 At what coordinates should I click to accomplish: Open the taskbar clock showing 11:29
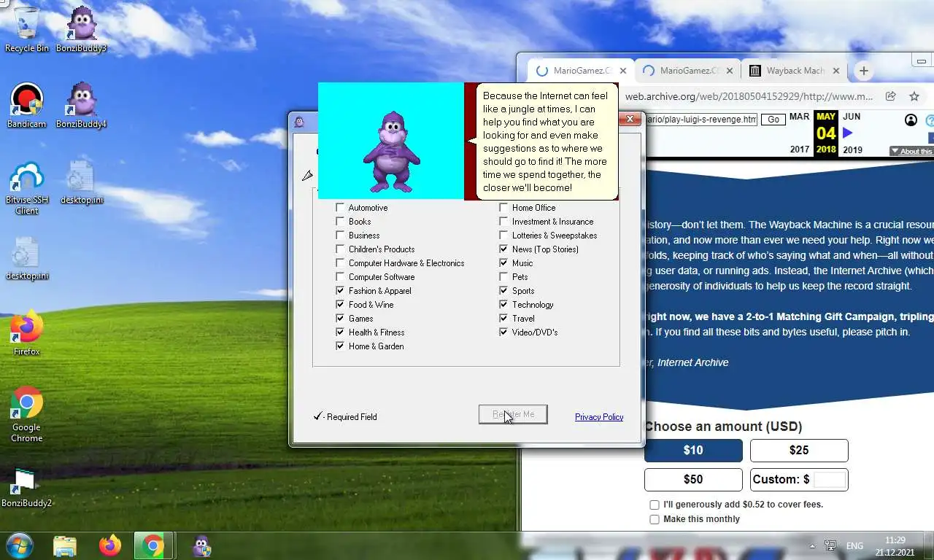(x=895, y=545)
